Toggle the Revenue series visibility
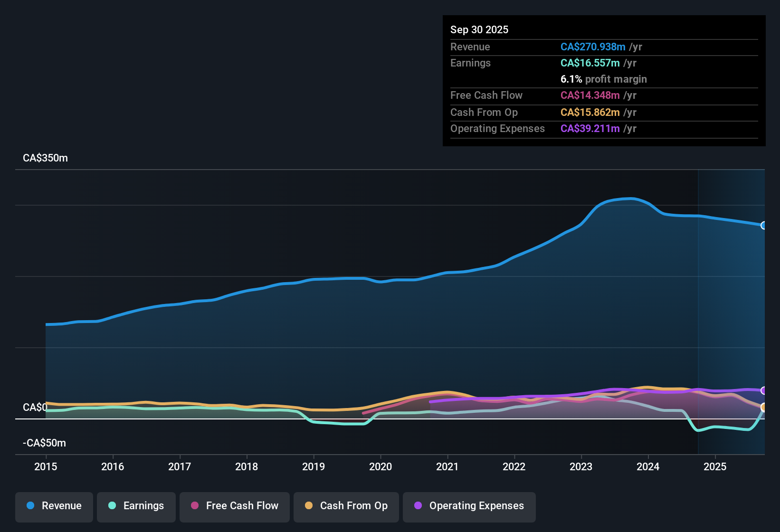This screenshot has height=532, width=780. tap(54, 506)
